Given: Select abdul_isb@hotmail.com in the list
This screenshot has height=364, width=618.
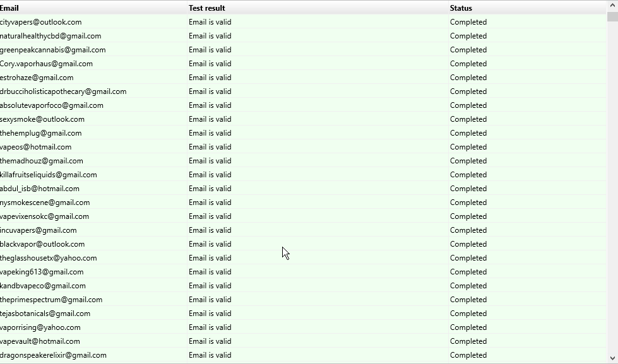Looking at the screenshot, I should point(40,189).
